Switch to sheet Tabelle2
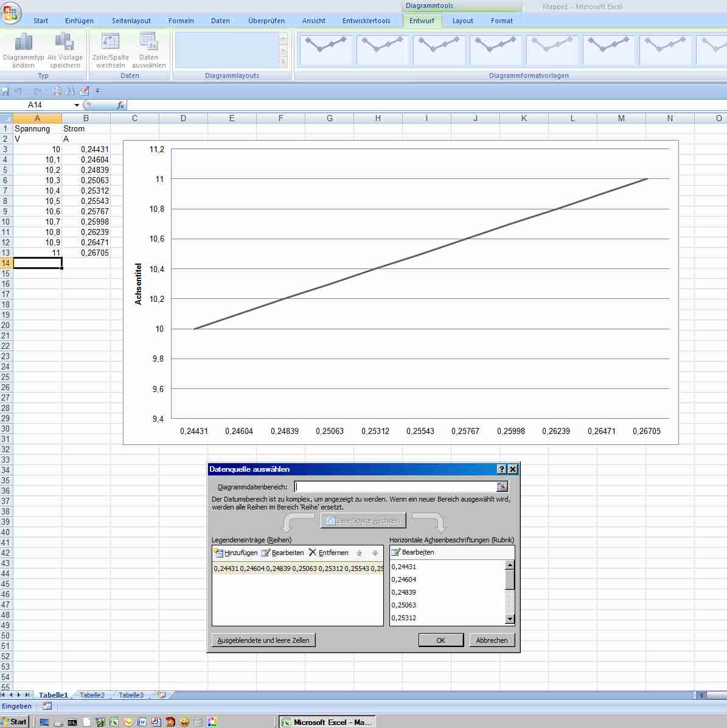 click(92, 695)
